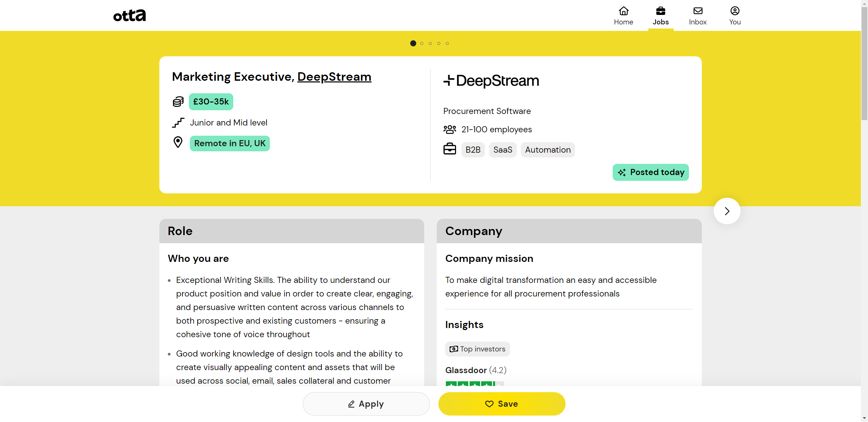The height and width of the screenshot is (422, 868).
Task: Click the Top investors badge
Action: [477, 349]
